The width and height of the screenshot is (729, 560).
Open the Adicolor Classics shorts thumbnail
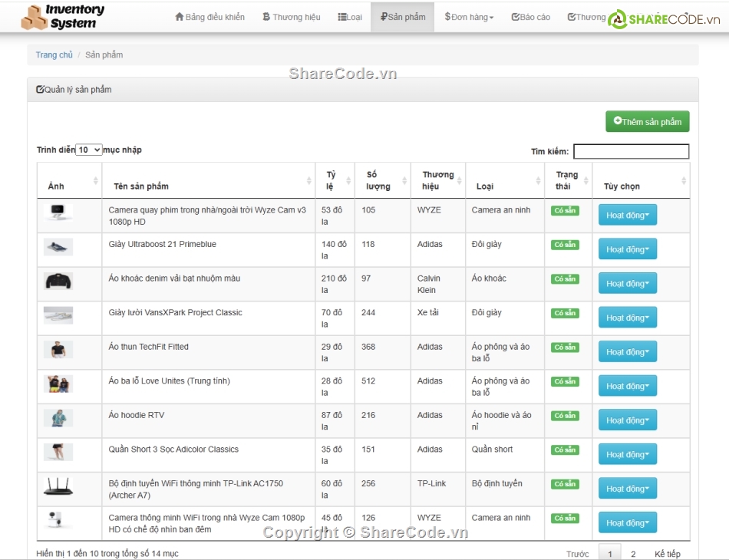(x=58, y=452)
